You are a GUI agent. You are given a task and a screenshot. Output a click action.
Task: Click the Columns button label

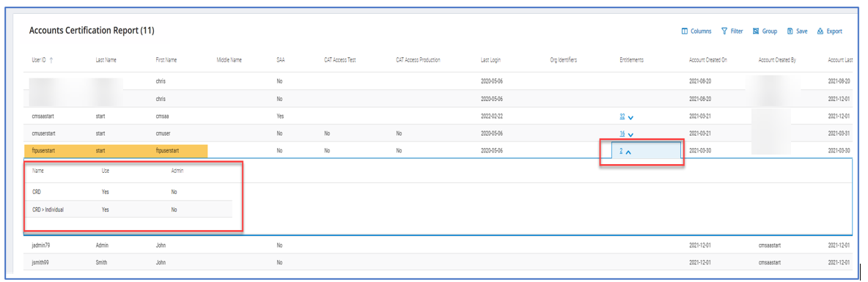tap(701, 31)
